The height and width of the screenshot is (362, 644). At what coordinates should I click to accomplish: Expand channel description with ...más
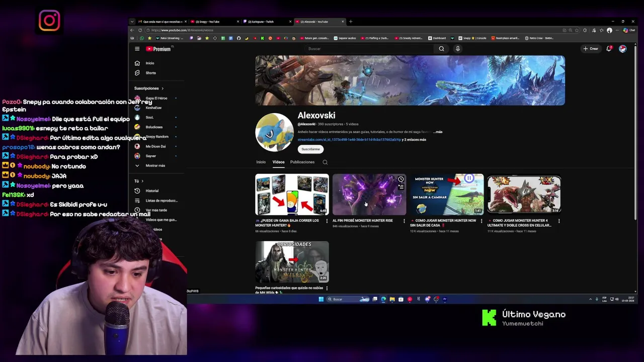[x=438, y=132]
